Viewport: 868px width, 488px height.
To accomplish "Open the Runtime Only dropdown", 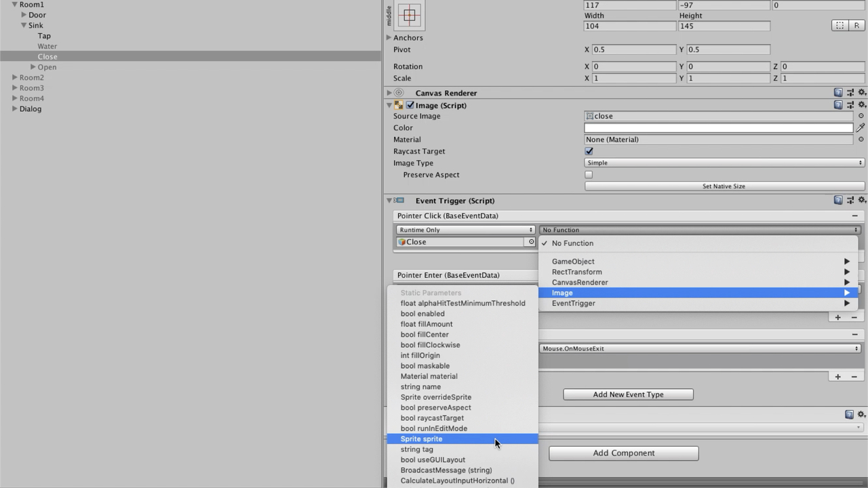I will 465,230.
